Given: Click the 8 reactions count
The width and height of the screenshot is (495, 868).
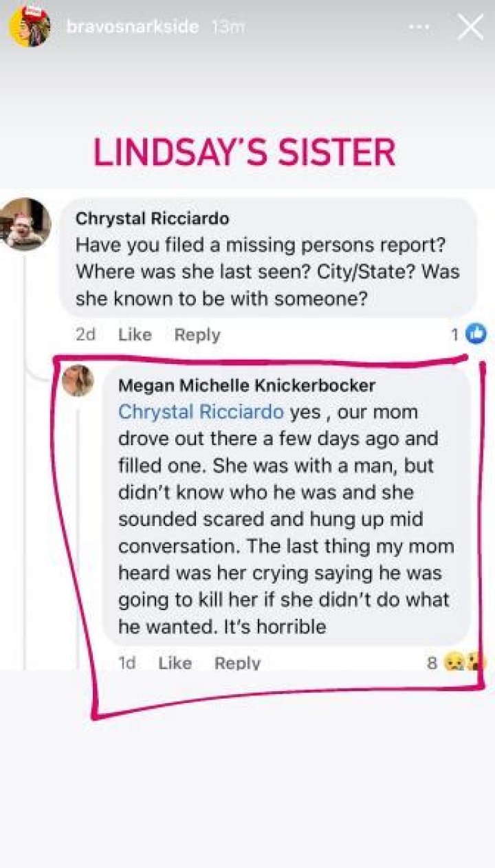Looking at the screenshot, I should click(432, 663).
